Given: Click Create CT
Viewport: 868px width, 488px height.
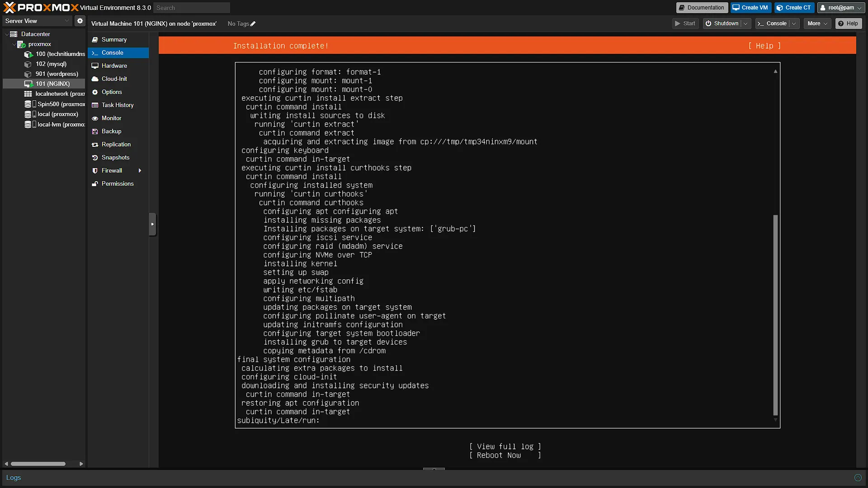Looking at the screenshot, I should [x=794, y=8].
